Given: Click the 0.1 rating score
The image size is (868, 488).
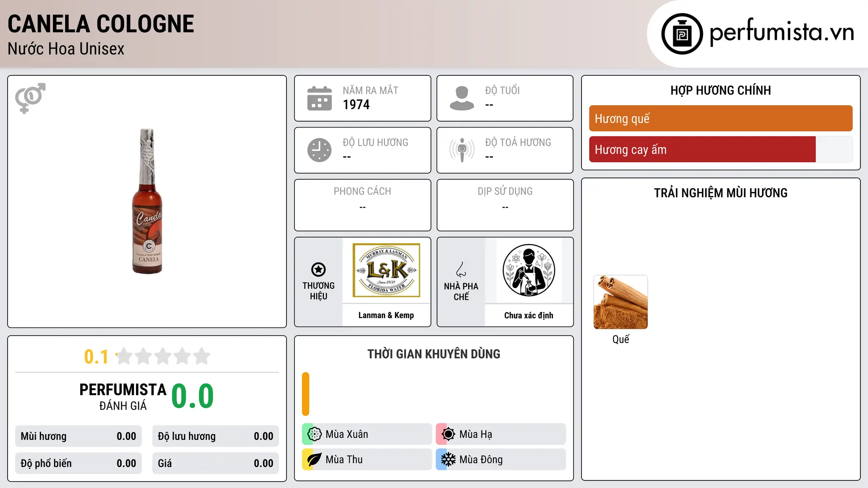Looking at the screenshot, I should point(96,357).
